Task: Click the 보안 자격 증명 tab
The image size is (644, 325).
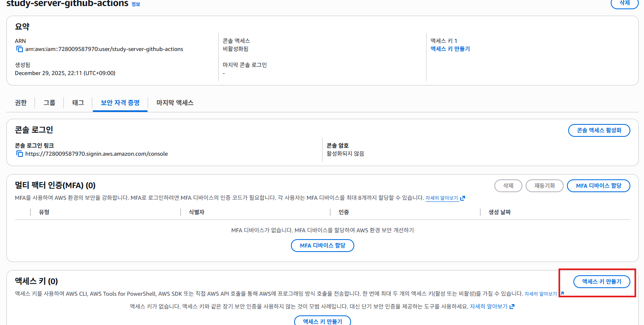Action: pyautogui.click(x=120, y=103)
